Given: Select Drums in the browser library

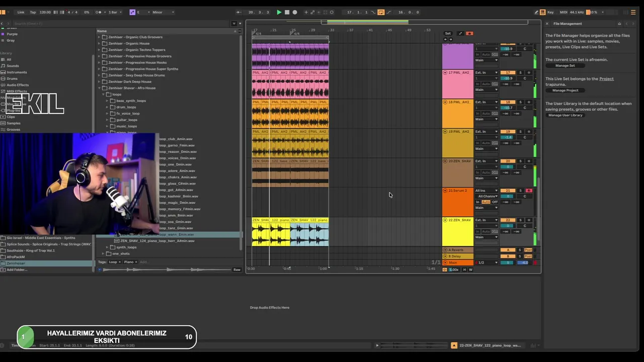Looking at the screenshot, I should coord(12,78).
